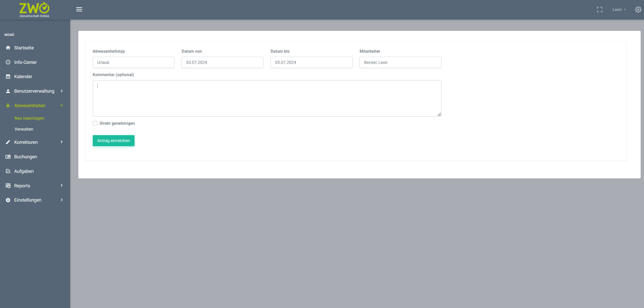Click the Kalender calendar icon
Image resolution: width=644 pixels, height=308 pixels.
click(8, 77)
